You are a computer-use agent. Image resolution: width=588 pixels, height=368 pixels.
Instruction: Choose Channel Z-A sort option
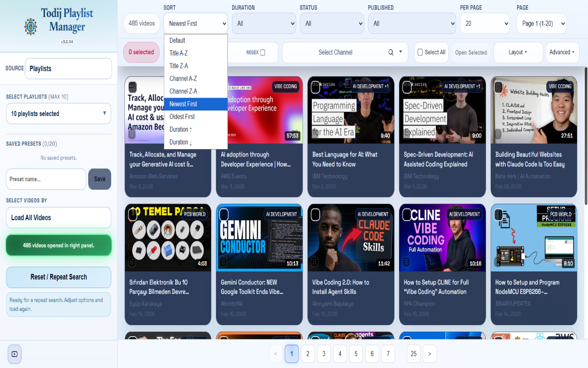[196, 91]
